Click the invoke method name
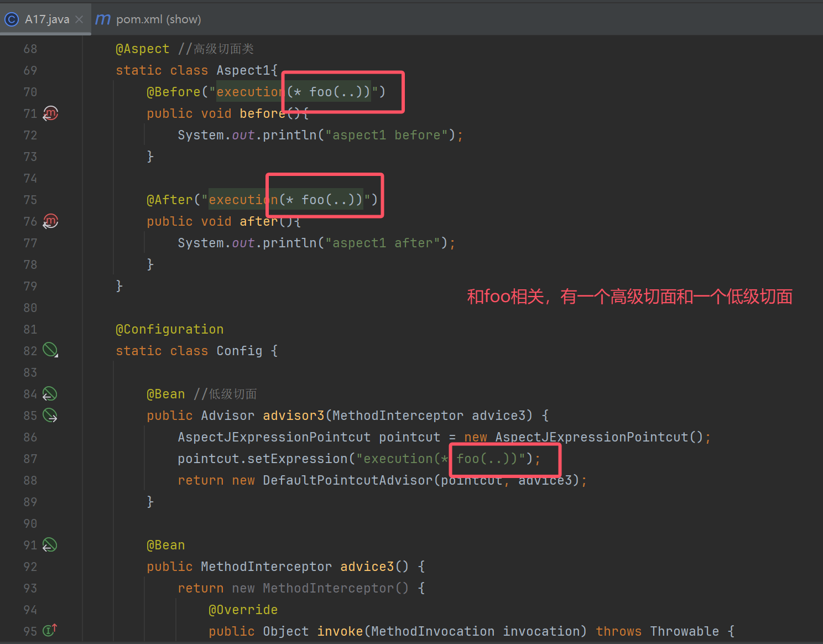This screenshot has height=644, width=823. tap(340, 631)
